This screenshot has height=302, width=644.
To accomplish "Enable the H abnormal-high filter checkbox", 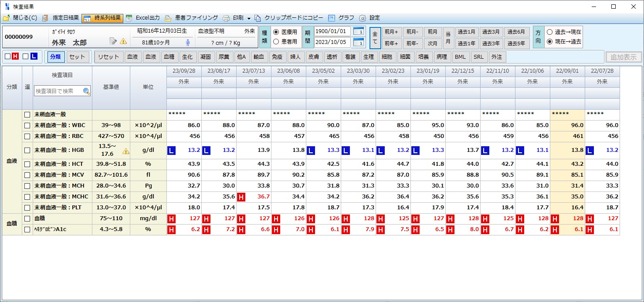I will (x=7, y=57).
